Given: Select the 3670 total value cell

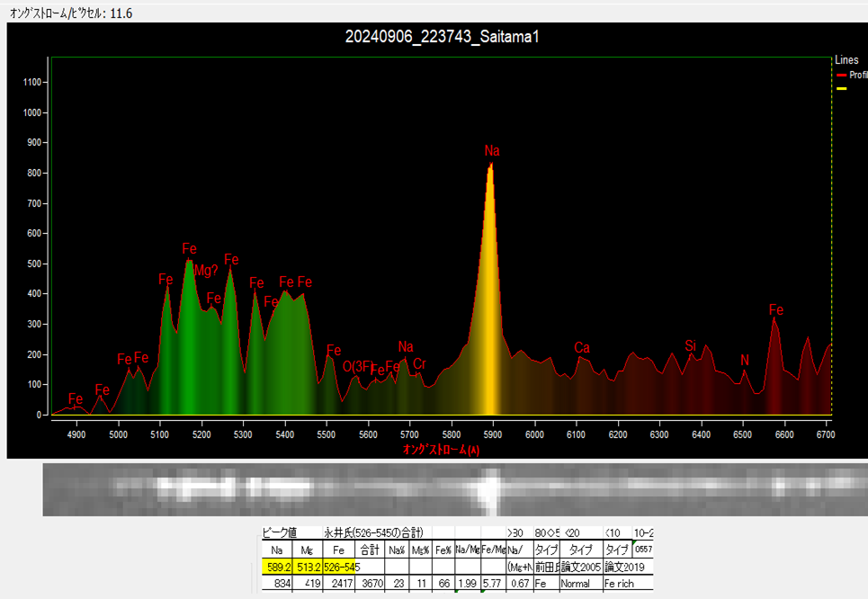Looking at the screenshot, I should pos(370,584).
